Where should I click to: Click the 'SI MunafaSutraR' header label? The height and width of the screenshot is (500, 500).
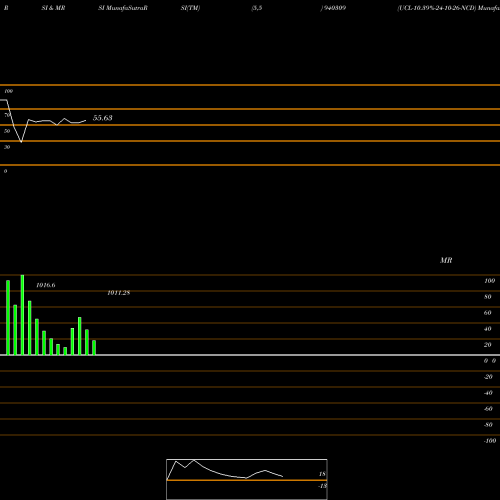tap(123, 8)
